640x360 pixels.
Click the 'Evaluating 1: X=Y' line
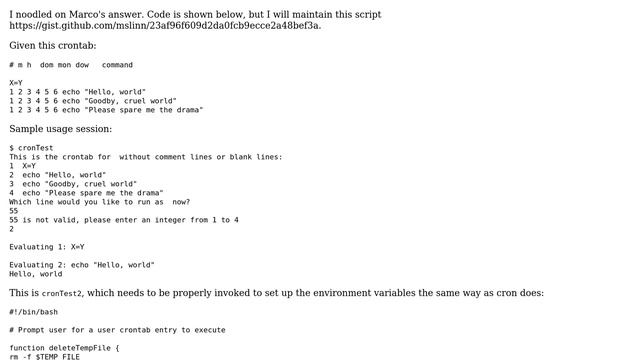[47, 247]
